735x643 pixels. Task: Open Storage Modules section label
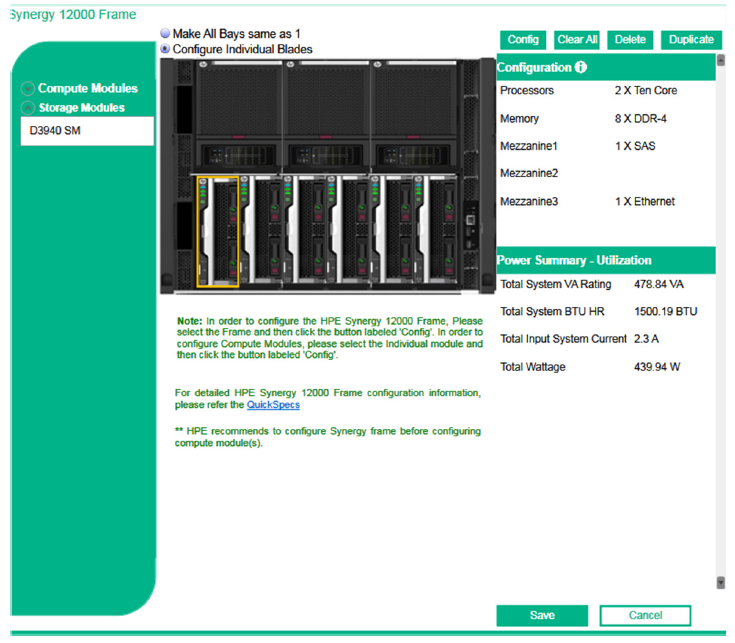(82, 108)
